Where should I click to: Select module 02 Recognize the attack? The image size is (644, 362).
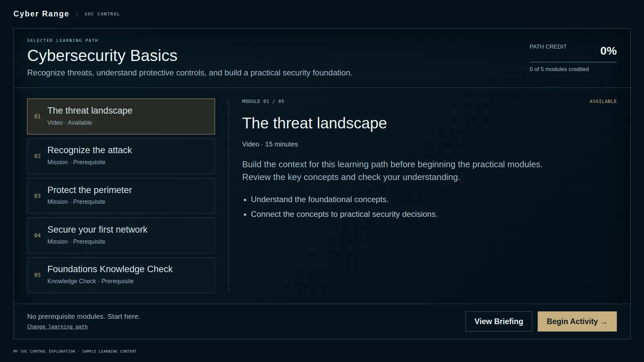click(x=121, y=156)
